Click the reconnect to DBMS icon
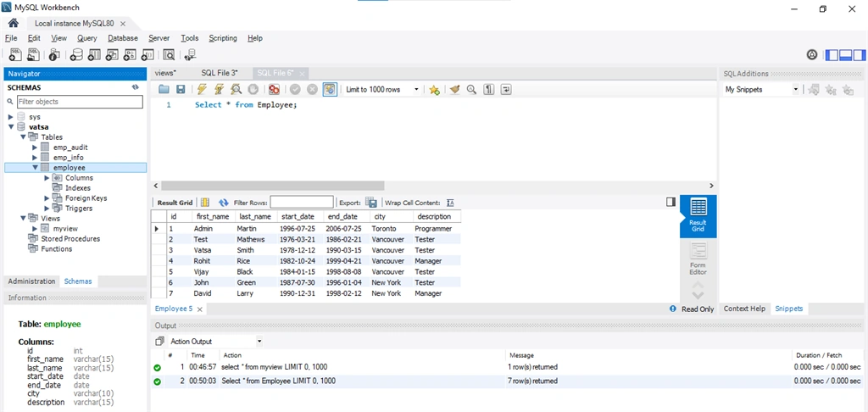This screenshot has height=412, width=868. 191,54
